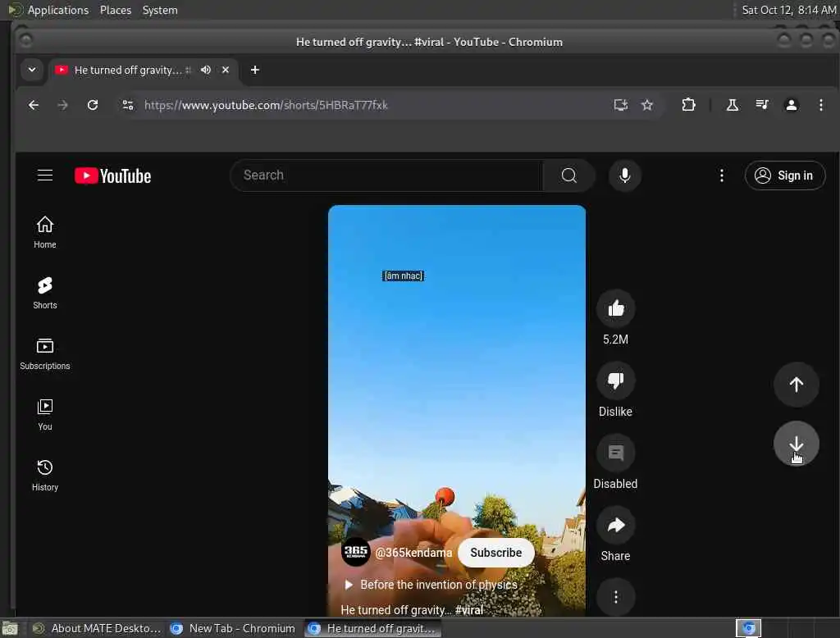Like the short with thumbs up
This screenshot has height=638, width=840.
[x=615, y=308]
